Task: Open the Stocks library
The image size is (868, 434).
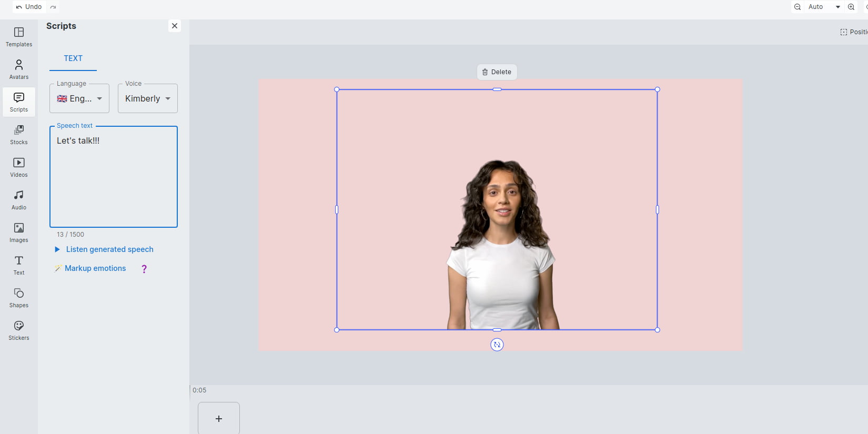Action: 19,135
